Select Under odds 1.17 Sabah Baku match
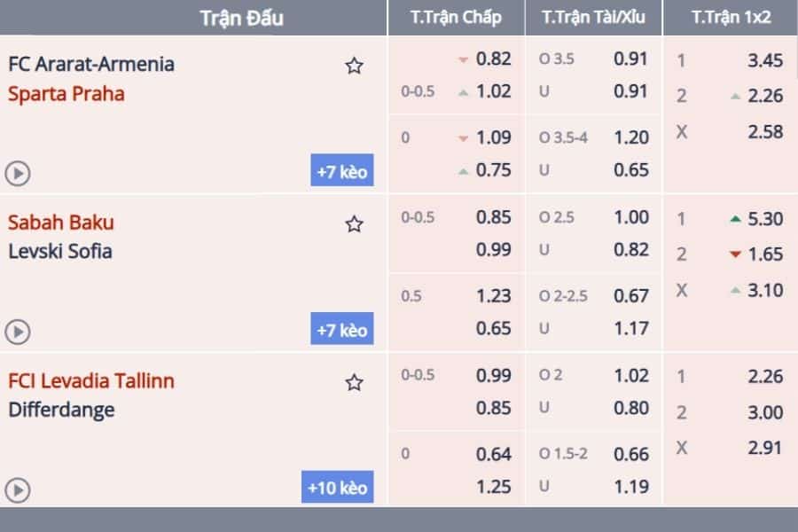Viewport: 798px width, 532px height. [x=631, y=328]
